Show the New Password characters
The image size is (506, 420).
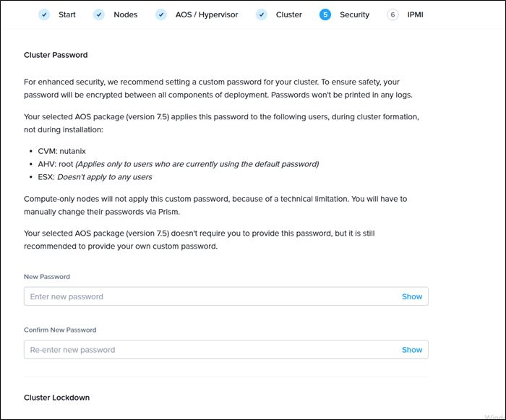[x=412, y=296]
